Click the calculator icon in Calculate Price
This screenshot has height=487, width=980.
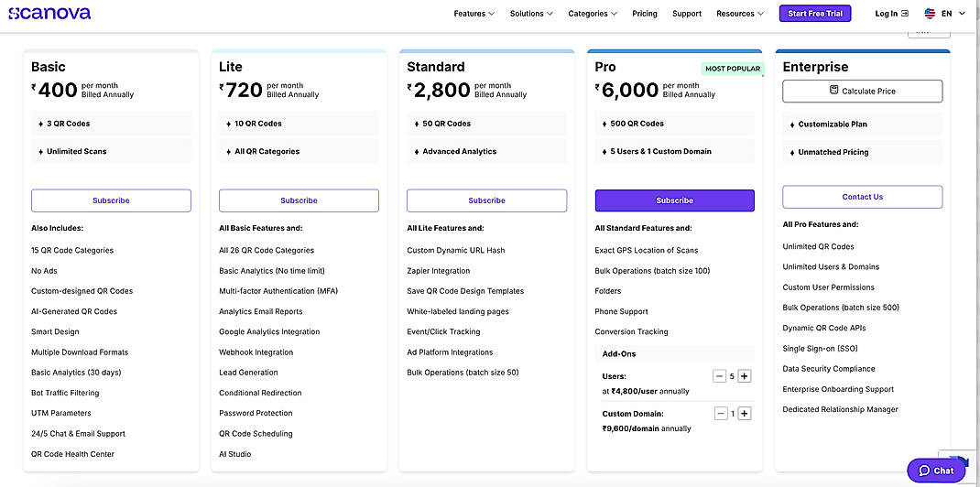tap(833, 90)
